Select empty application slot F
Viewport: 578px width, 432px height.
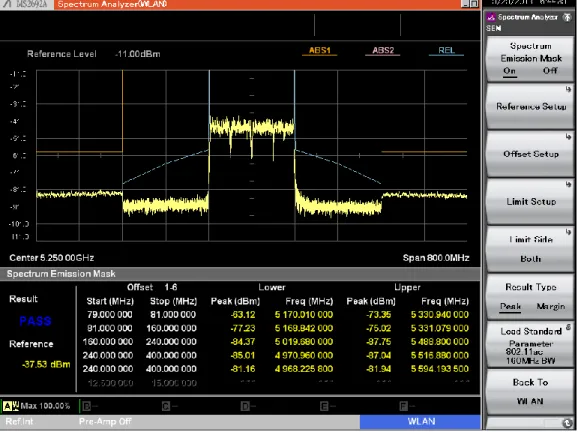point(407,406)
